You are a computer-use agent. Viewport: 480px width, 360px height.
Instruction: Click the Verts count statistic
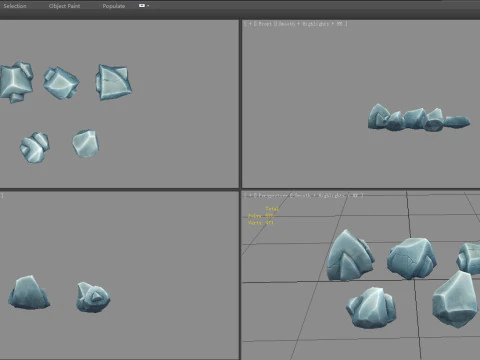[x=261, y=223]
